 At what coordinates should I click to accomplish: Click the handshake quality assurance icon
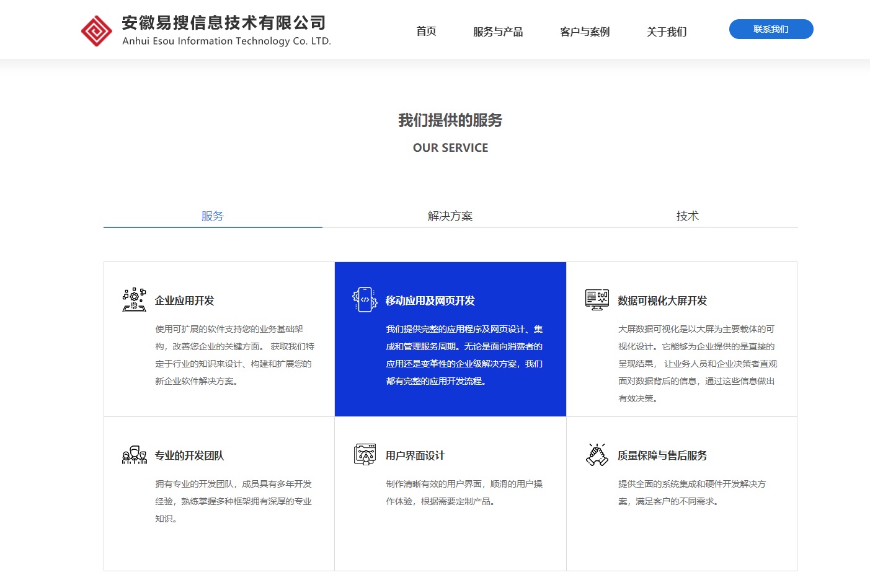pos(597,455)
